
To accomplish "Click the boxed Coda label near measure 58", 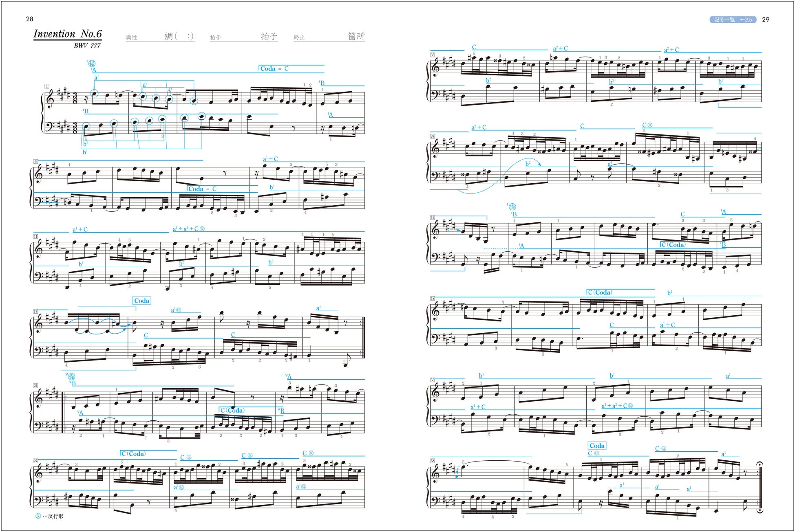I will [x=597, y=446].
